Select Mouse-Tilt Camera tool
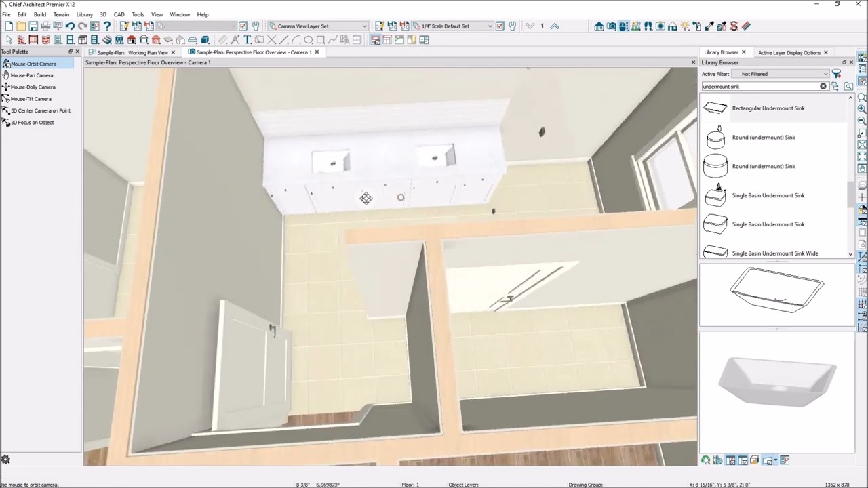Screen dimensions: 868x488 [30, 99]
